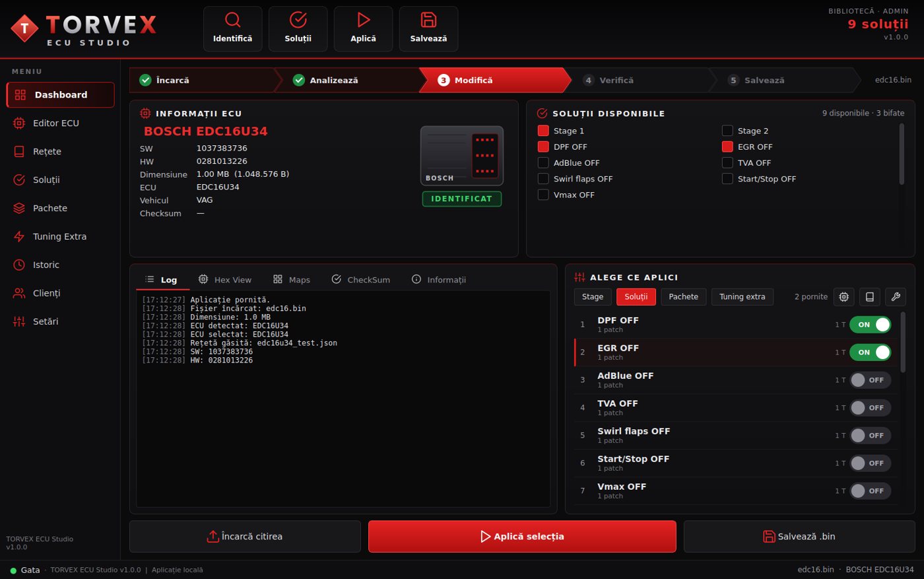Viewport: 924px width, 579px height.
Task: Open Istoric in the sidebar
Action: coord(60,265)
